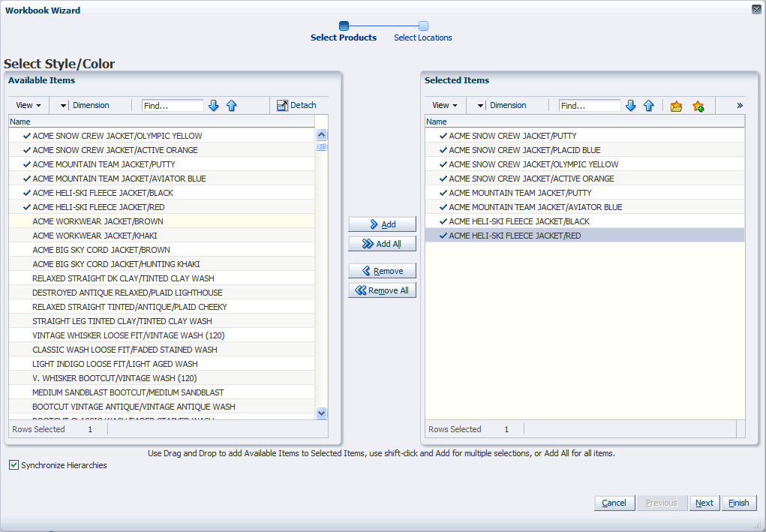Image resolution: width=766 pixels, height=532 pixels.
Task: Select ACME SNOW CREW JACKET/OLYMPIC YELLOW in Available Items
Action: (162, 136)
